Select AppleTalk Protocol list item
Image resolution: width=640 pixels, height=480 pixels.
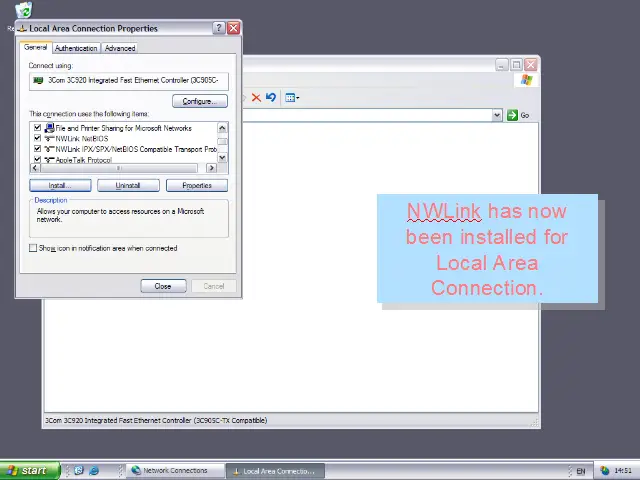84,160
